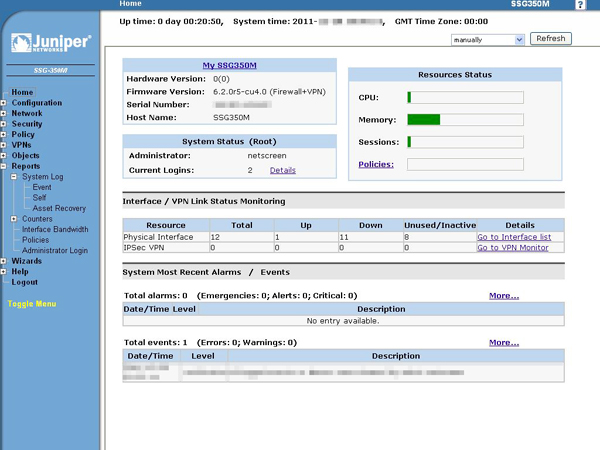
Task: Click the Memory usage bar
Action: coord(465,120)
